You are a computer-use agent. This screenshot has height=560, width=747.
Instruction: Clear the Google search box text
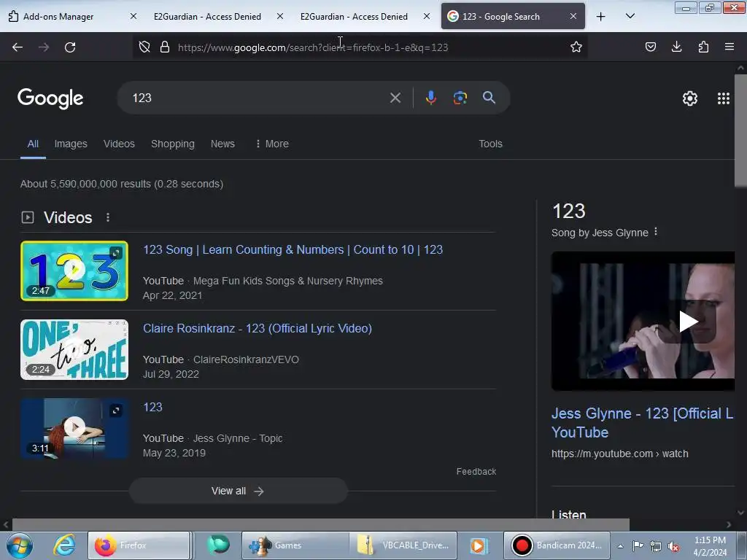pos(395,98)
